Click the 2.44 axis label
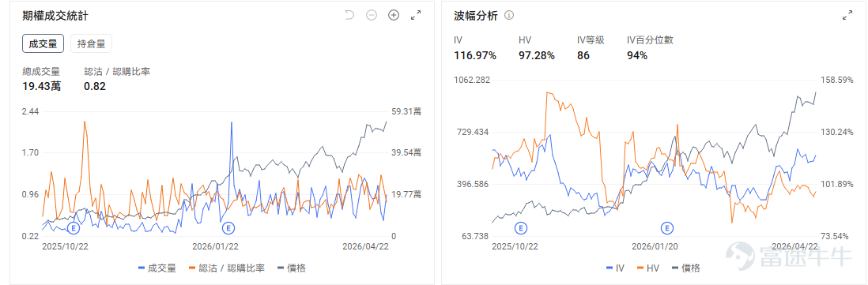The height and width of the screenshot is (285, 868). (30, 111)
